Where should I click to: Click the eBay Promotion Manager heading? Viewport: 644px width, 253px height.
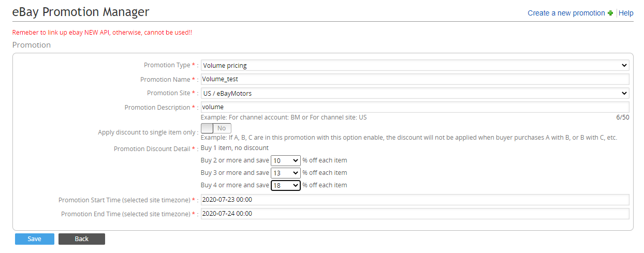[x=81, y=11]
